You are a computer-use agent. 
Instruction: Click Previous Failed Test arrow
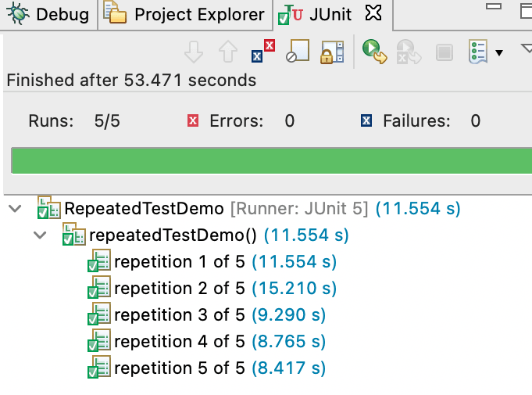(x=227, y=52)
